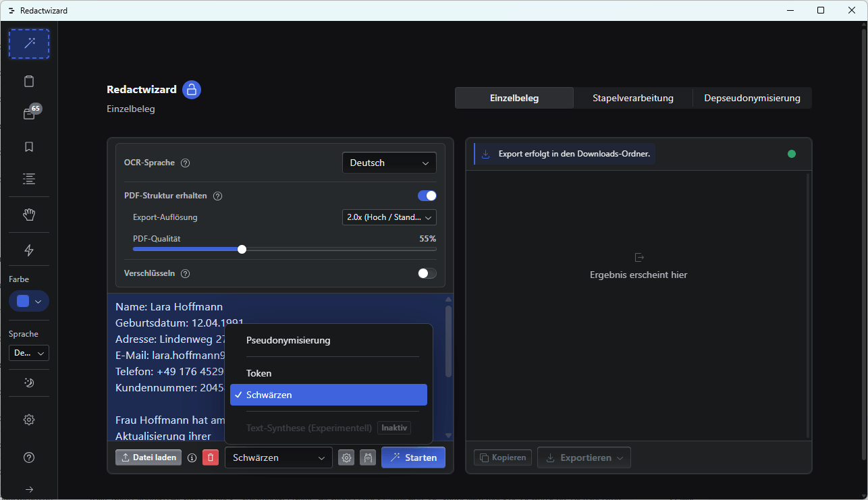Toggle PDF-Struktur erhalten switch off
This screenshot has width=868, height=500.
427,196
